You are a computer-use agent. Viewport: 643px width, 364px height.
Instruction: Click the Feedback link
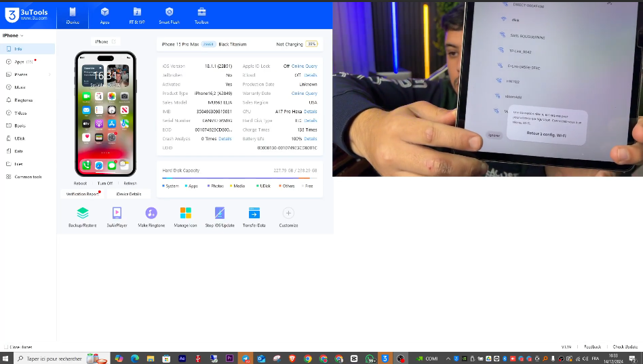592,347
